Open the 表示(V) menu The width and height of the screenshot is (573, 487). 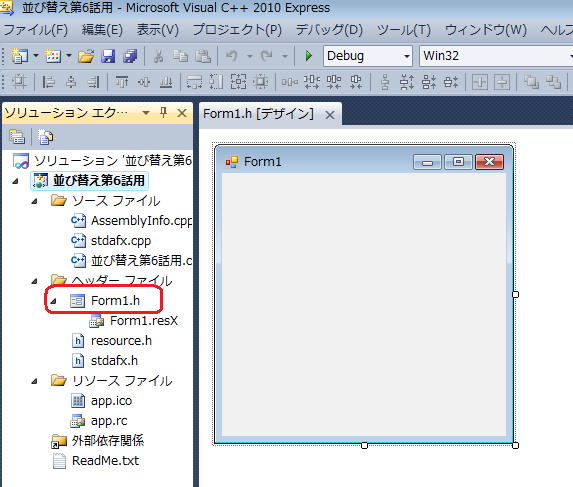[158, 30]
